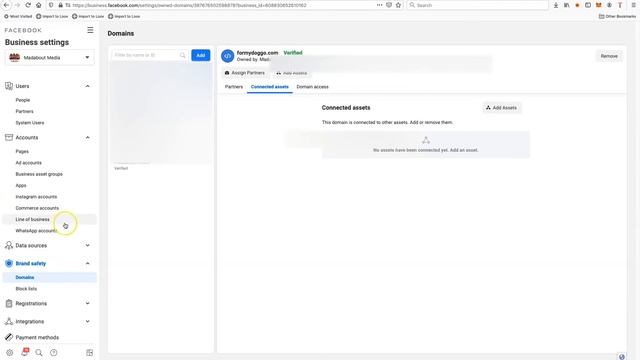Select the Connected assets tab
Image resolution: width=640 pixels, height=360 pixels.
[269, 87]
